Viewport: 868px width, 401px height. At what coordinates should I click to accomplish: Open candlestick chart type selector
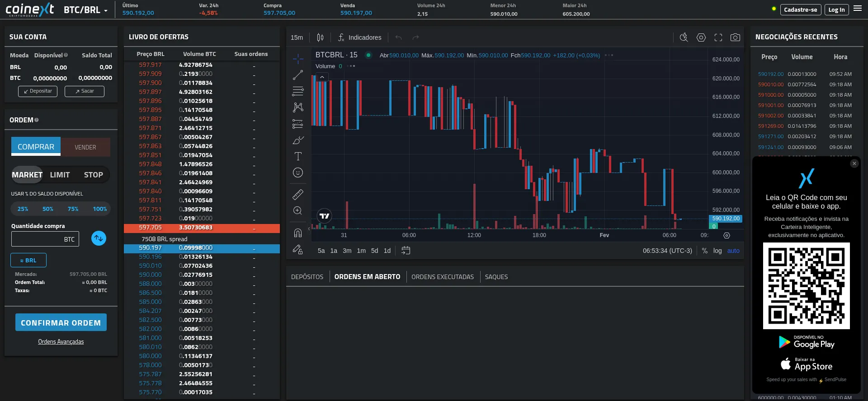point(320,37)
